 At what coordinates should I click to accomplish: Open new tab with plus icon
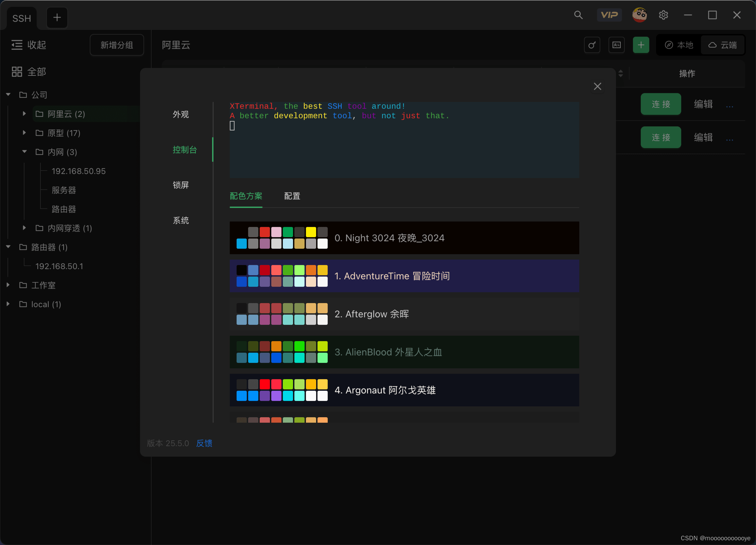pyautogui.click(x=57, y=17)
